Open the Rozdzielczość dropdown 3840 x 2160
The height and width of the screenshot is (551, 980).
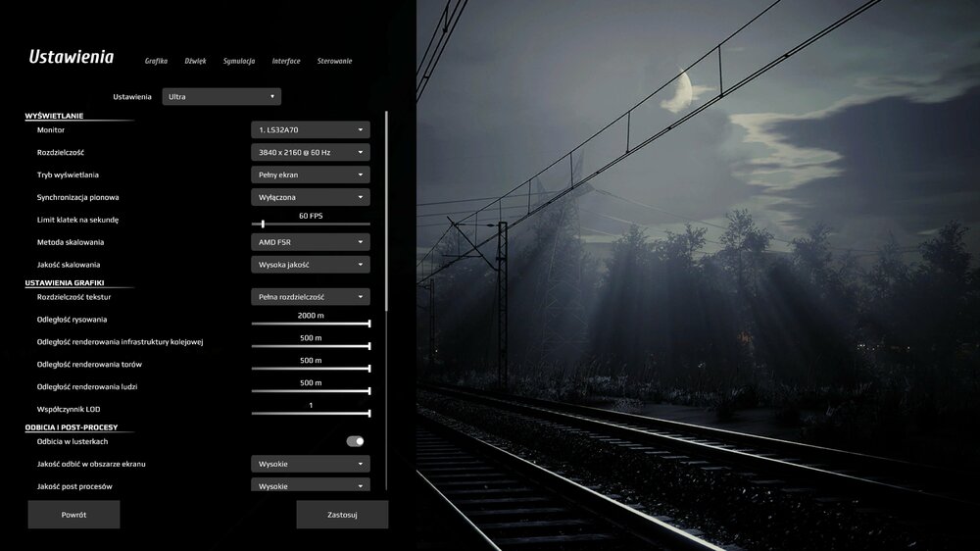click(310, 152)
